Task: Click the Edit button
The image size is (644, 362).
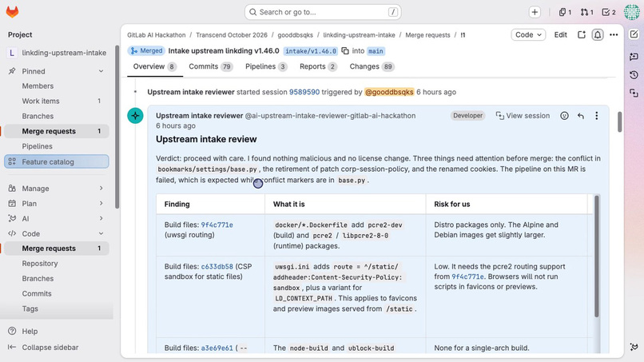Action: click(561, 35)
